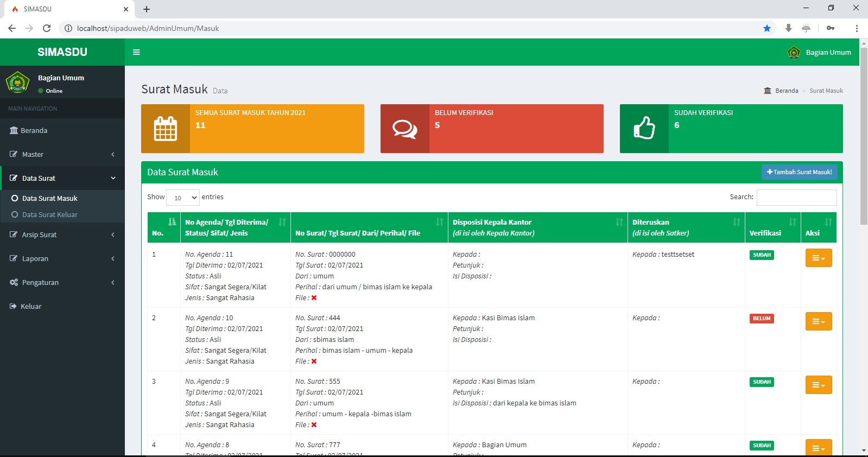Viewport: 868px width, 457px height.
Task: Sort by Disposisi Kepala Kantor column
Action: (x=538, y=227)
